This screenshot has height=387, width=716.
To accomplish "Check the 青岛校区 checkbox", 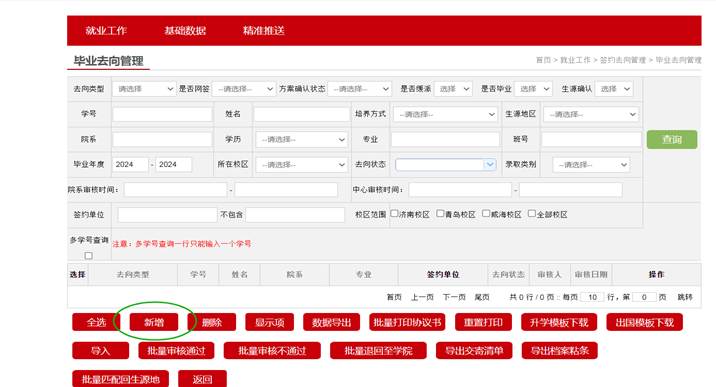I will [440, 214].
